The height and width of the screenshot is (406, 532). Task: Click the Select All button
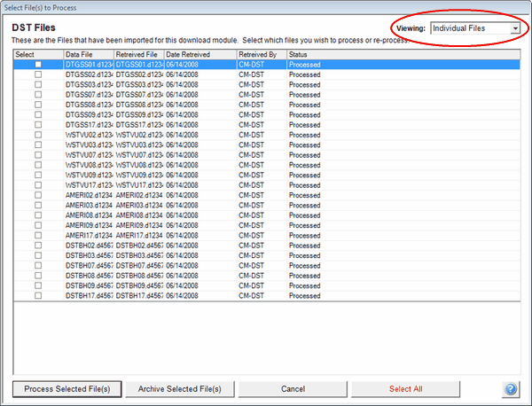[406, 389]
